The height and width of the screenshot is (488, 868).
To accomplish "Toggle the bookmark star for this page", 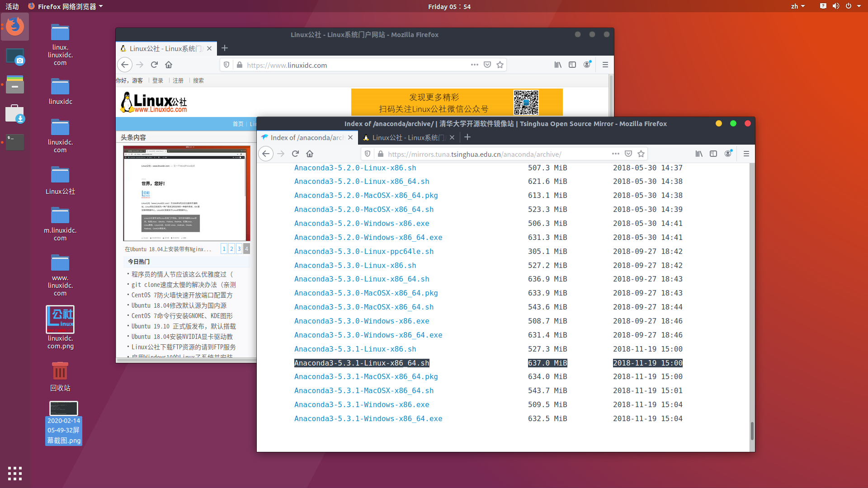I will (641, 154).
